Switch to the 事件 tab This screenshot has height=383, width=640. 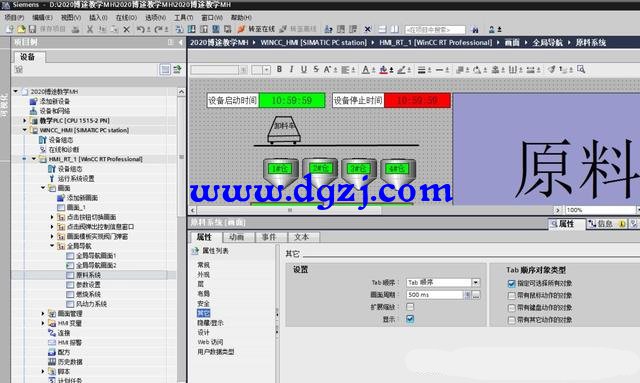point(269,237)
